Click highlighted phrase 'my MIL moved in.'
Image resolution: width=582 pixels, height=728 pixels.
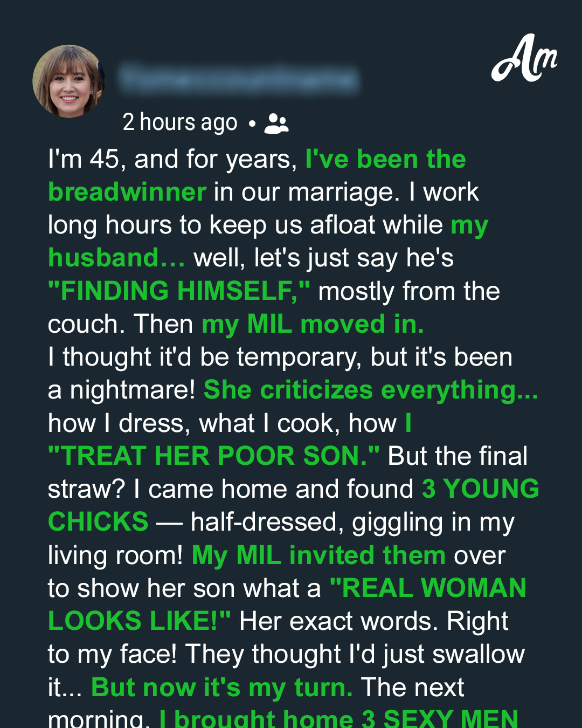coord(313,325)
